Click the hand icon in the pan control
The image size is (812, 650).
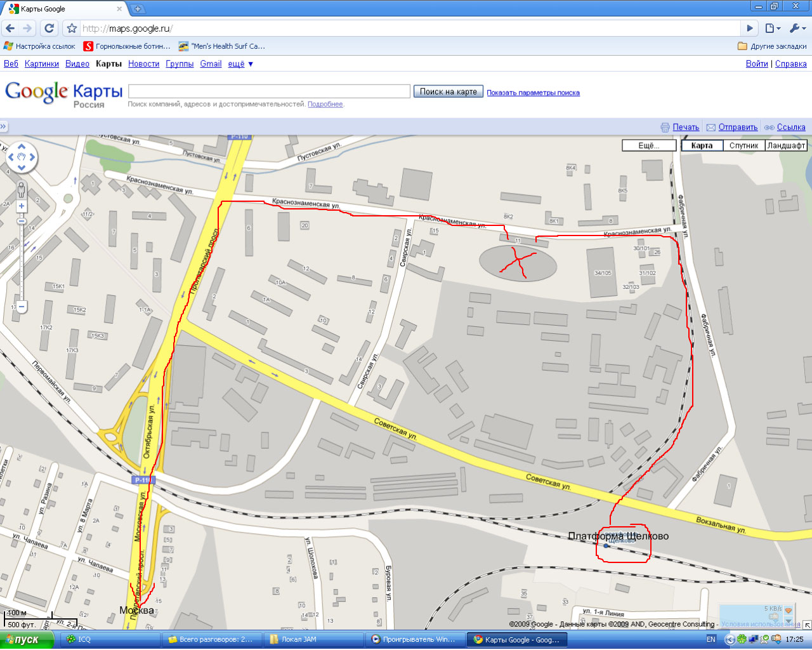(22, 157)
